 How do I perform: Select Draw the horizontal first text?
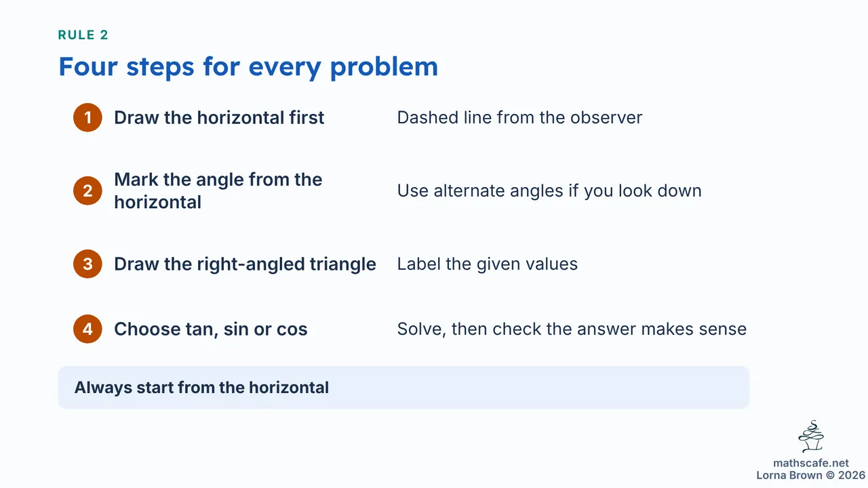(x=219, y=117)
